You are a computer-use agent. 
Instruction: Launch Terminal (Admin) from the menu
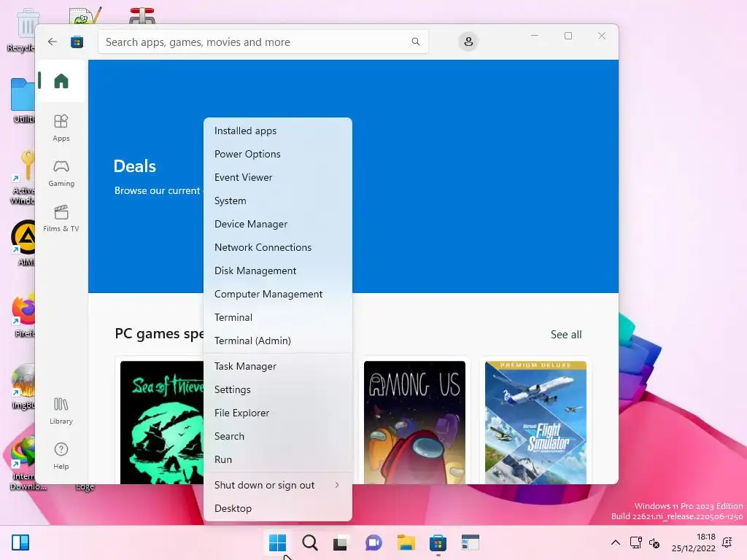(x=278, y=341)
